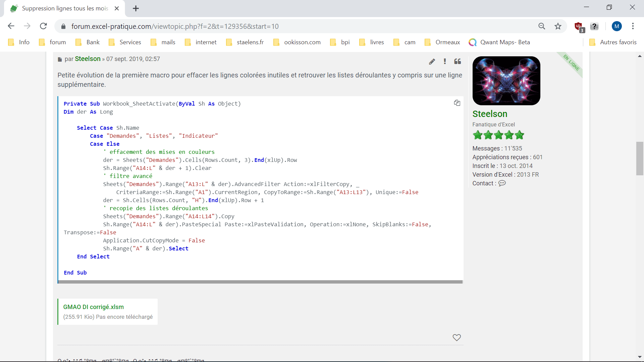Screen dimensions: 644x362
Task: Click the zoom magnifier in the address bar
Action: point(542,26)
